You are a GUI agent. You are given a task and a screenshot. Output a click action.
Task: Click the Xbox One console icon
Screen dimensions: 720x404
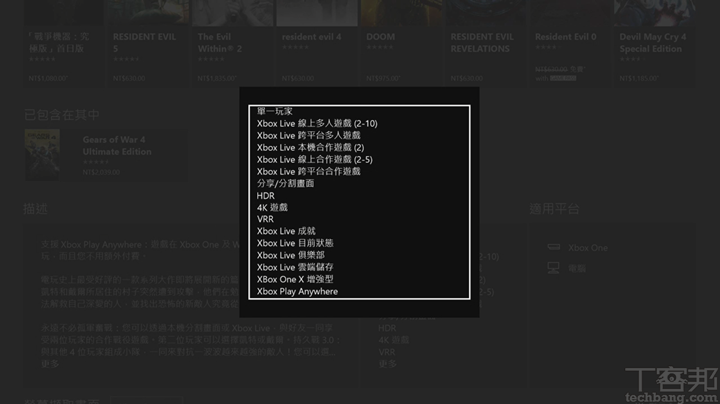[554, 247]
